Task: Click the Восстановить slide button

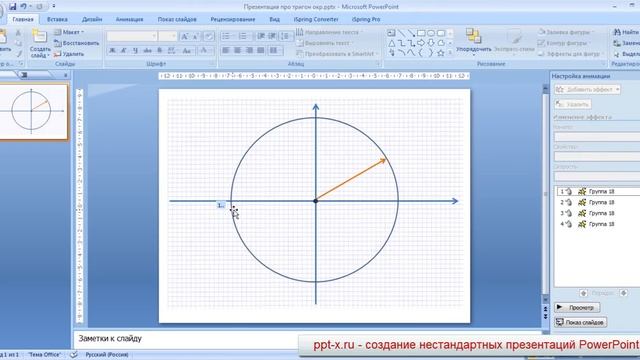Action: point(77,43)
